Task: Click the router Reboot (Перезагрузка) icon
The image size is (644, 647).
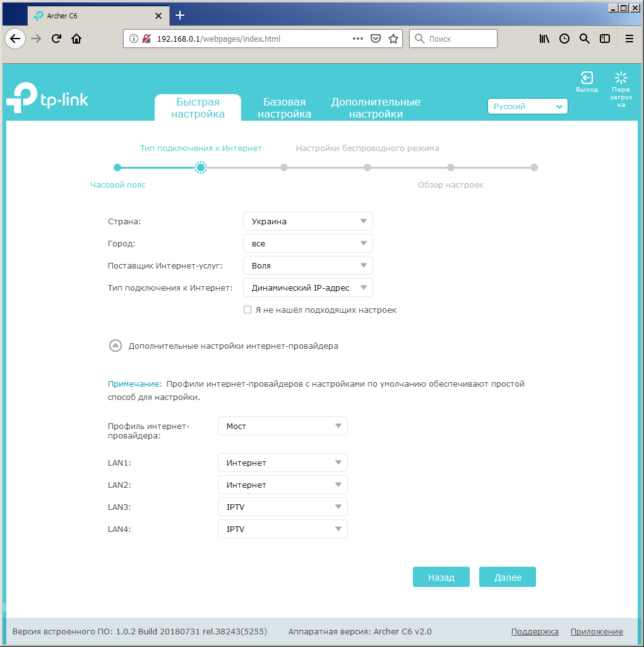Action: 621,78
